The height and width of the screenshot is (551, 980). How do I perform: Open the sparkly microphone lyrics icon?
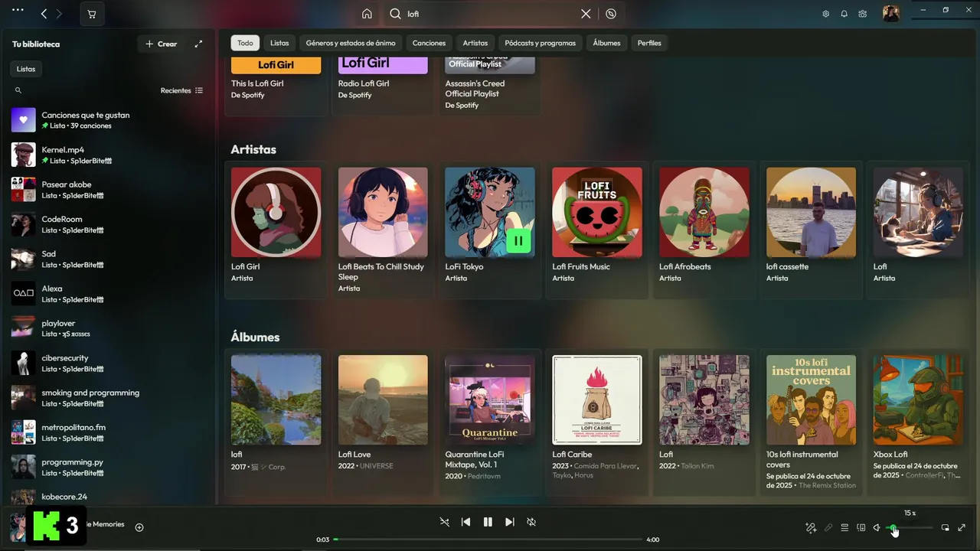click(811, 527)
